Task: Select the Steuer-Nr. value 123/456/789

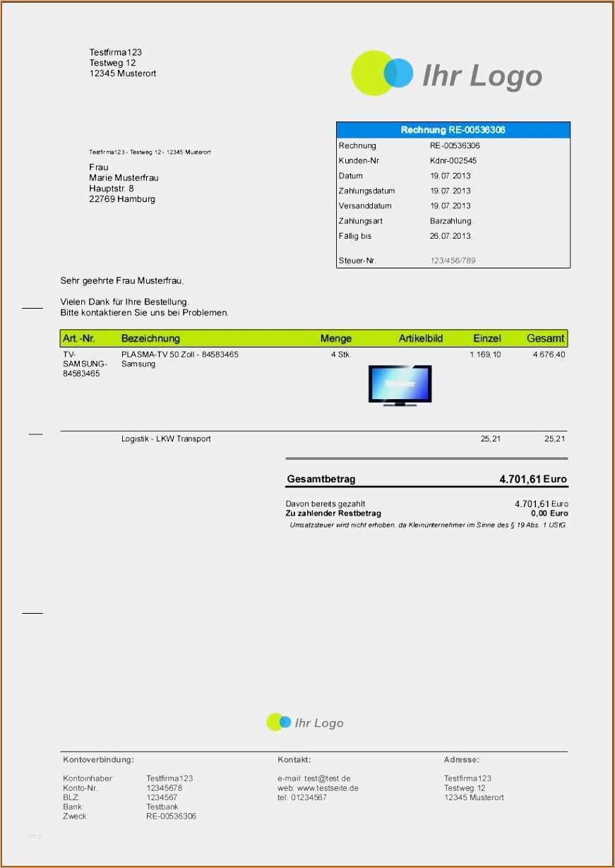Action: (x=453, y=261)
